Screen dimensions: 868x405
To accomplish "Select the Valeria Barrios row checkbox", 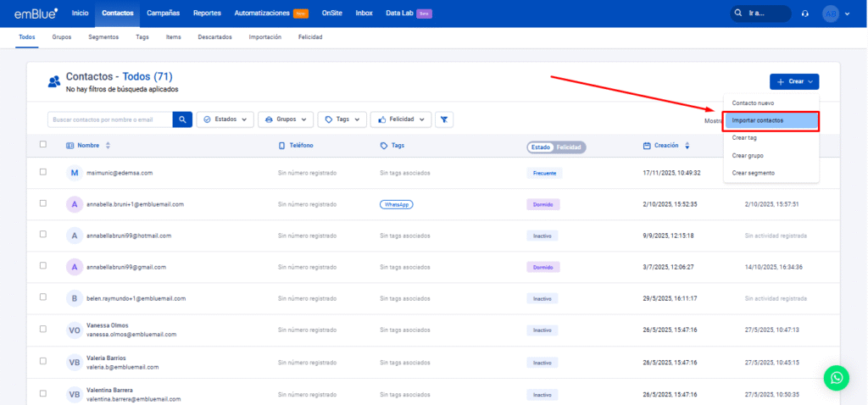I will coord(43,362).
